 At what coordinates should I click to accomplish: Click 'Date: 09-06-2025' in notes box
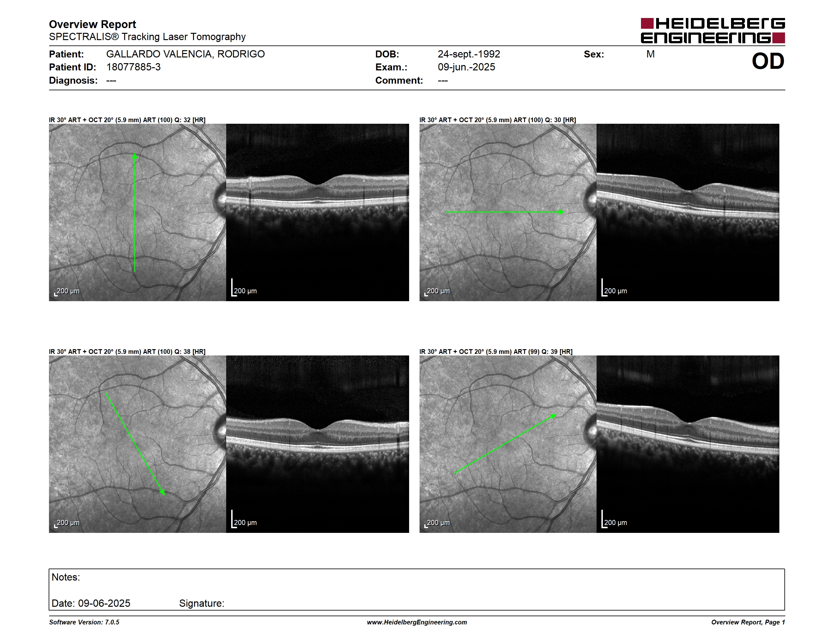pos(91,603)
